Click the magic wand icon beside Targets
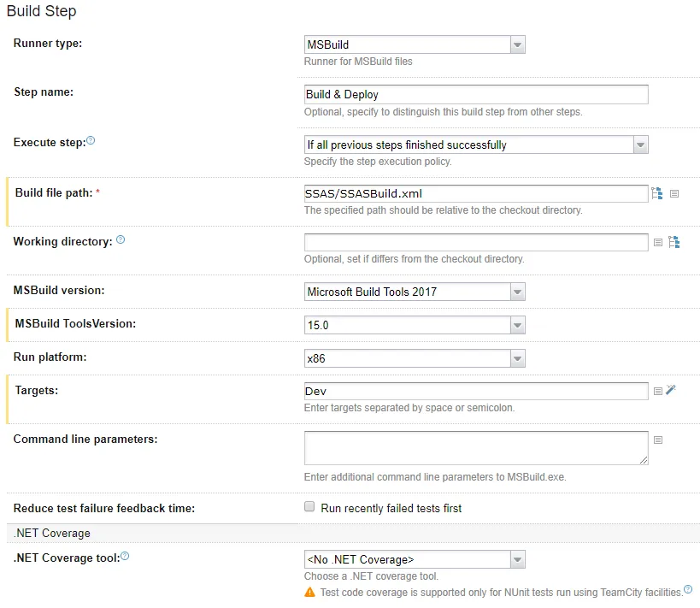Screen dimensions: 700x608 coord(672,391)
